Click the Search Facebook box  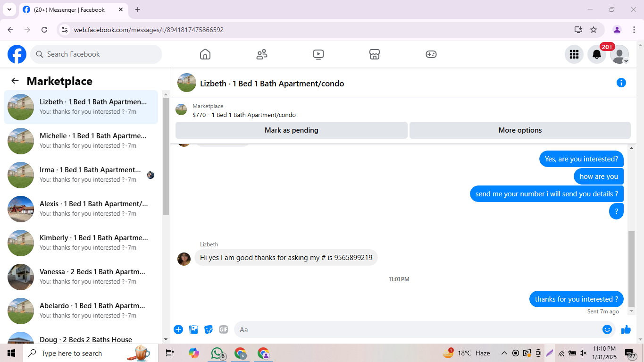[x=96, y=54]
